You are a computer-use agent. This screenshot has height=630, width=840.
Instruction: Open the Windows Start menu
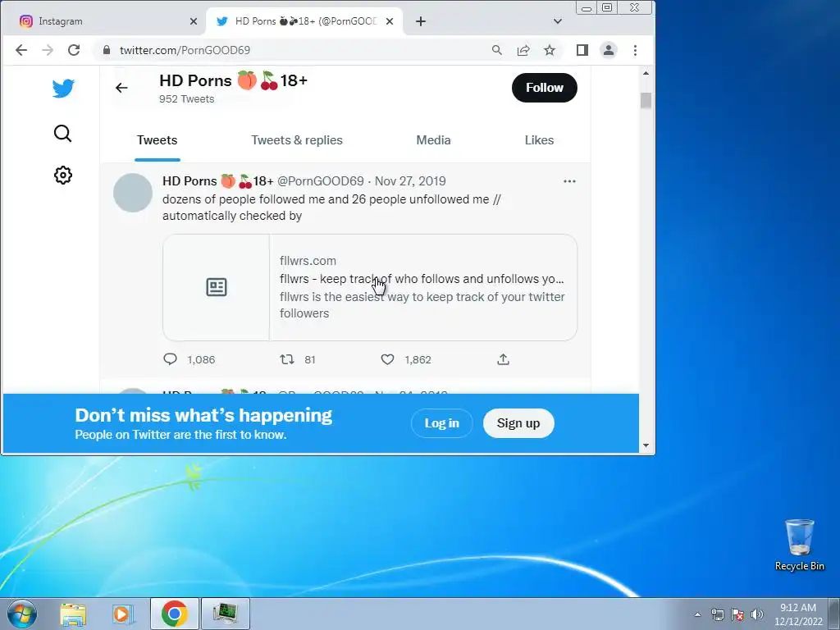(22, 614)
